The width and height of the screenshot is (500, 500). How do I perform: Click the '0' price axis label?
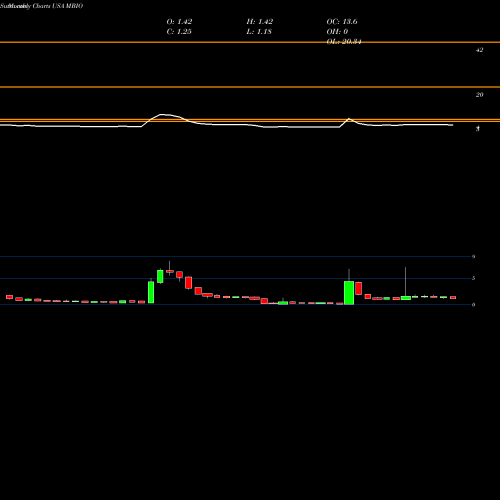point(473,305)
